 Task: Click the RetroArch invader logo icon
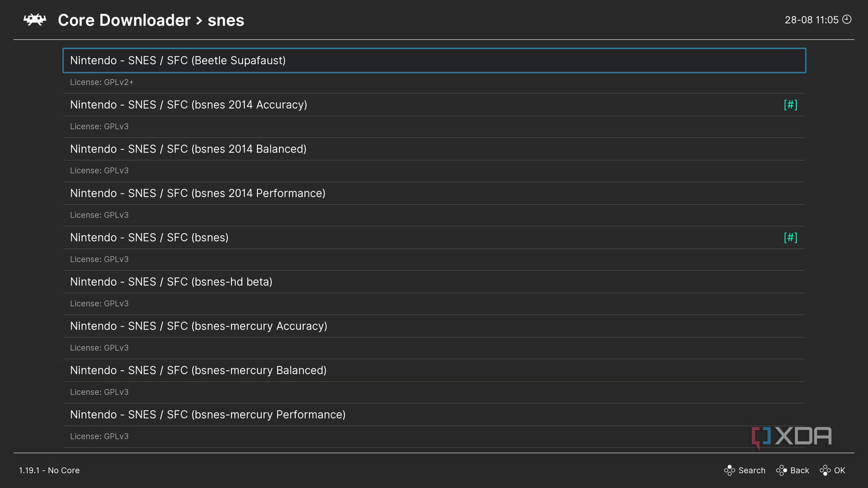point(35,20)
